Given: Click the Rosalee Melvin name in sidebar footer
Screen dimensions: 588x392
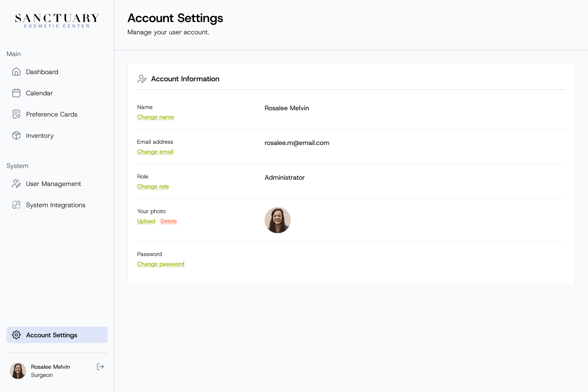Looking at the screenshot, I should (x=51, y=367).
